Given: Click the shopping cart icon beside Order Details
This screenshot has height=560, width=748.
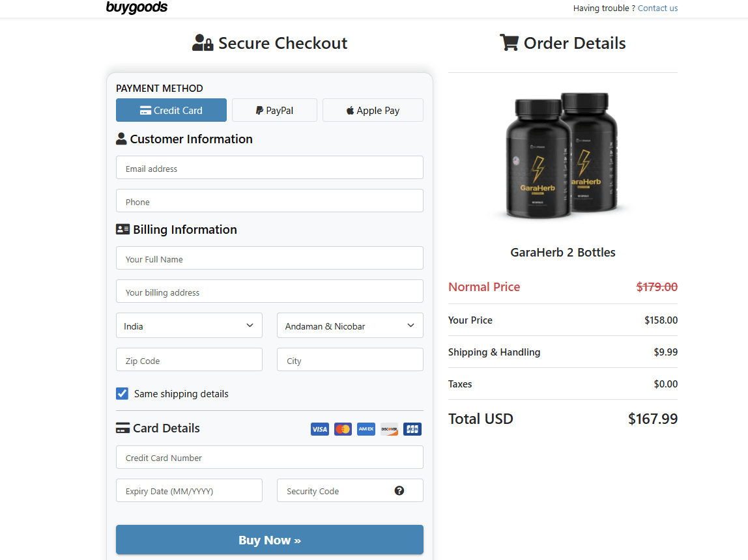Looking at the screenshot, I should pyautogui.click(x=509, y=42).
